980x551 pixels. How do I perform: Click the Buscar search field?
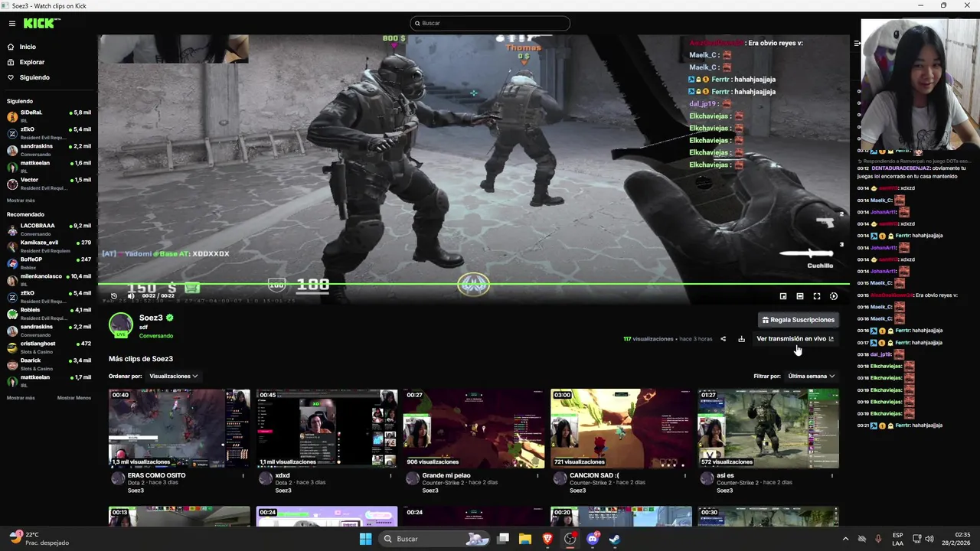click(x=490, y=23)
